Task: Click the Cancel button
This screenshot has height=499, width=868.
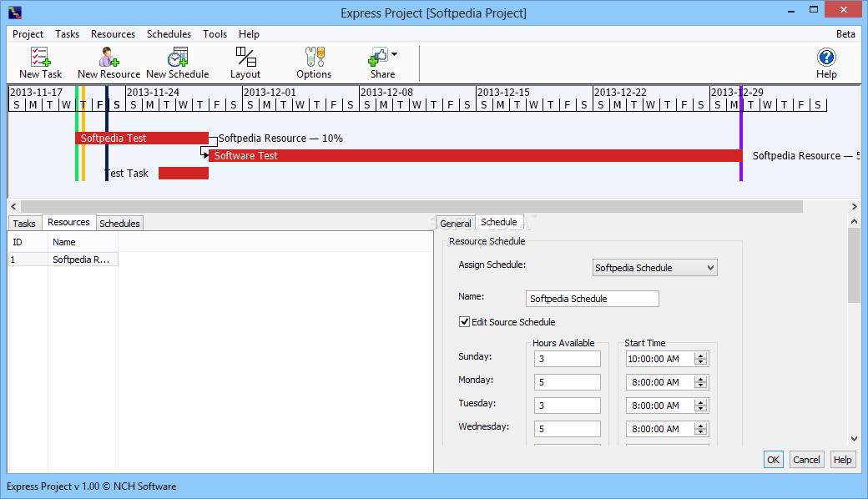Action: tap(806, 459)
